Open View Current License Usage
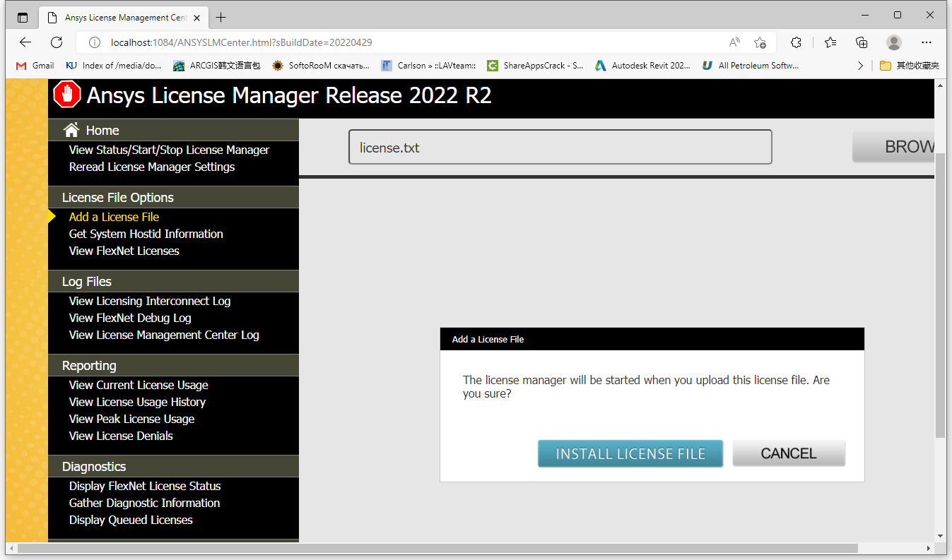 pos(139,385)
